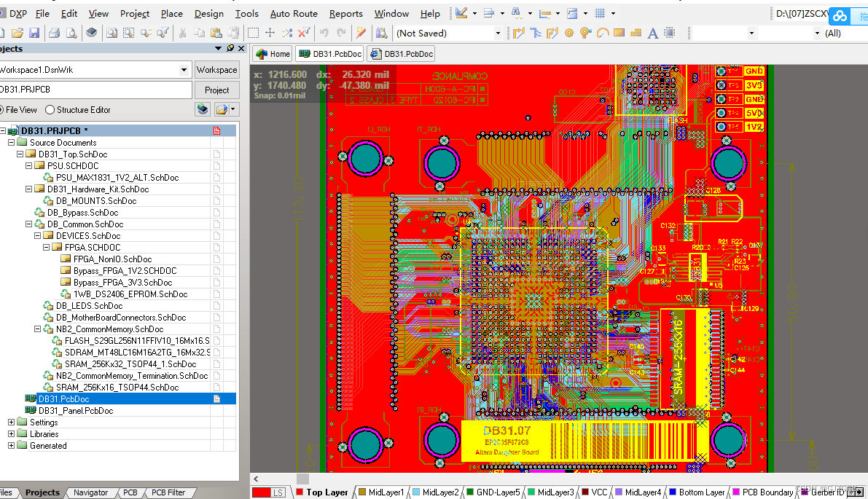Screen dimensions: 868x499
Task: Browse the component libraries icon
Action: [381, 34]
